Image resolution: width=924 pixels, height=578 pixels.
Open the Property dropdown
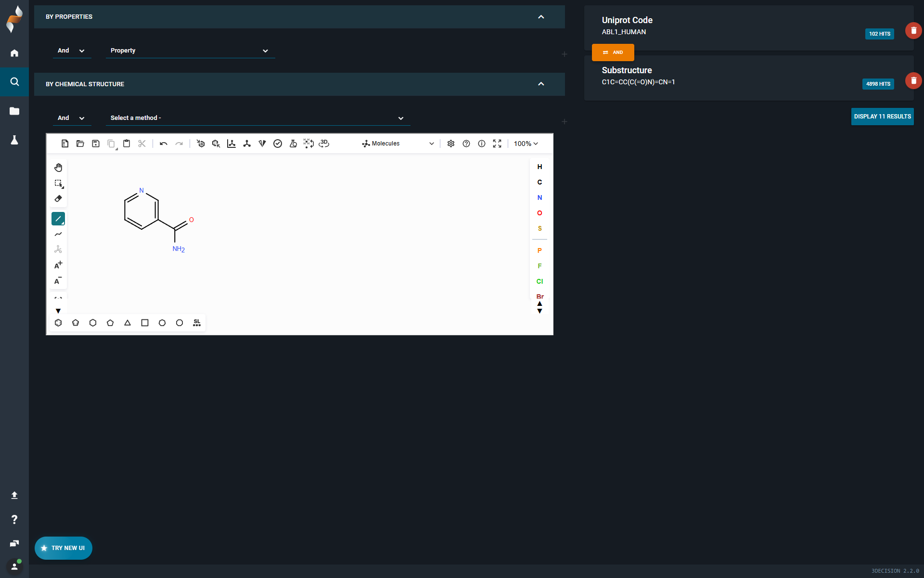pyautogui.click(x=190, y=51)
